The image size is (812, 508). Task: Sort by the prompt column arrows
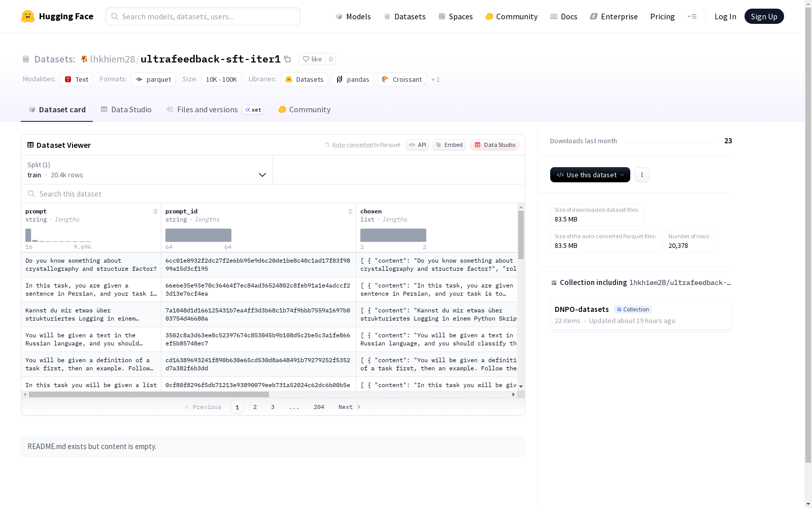[155, 211]
